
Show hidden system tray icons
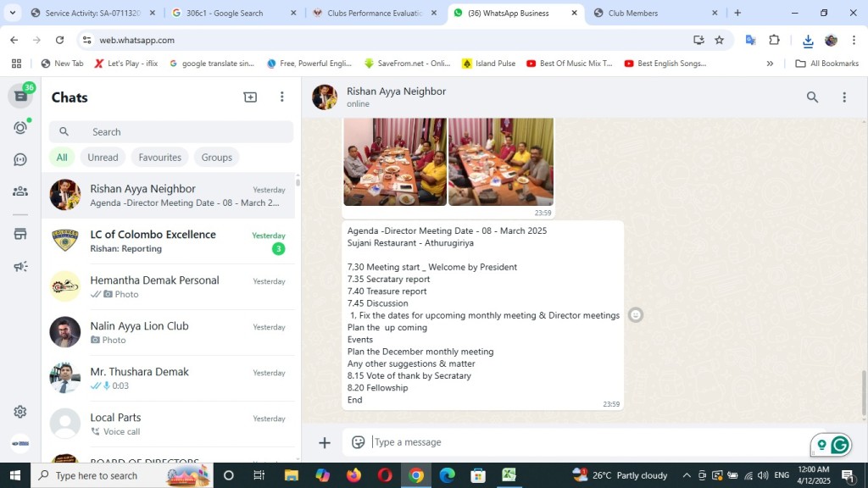(687, 475)
